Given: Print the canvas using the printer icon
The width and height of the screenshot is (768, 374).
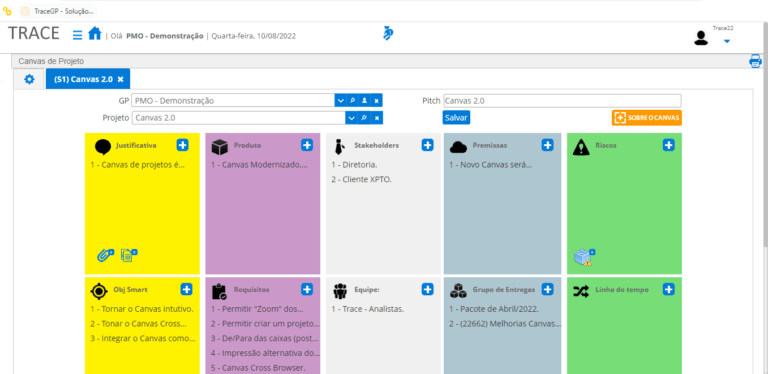Looking at the screenshot, I should 755,61.
